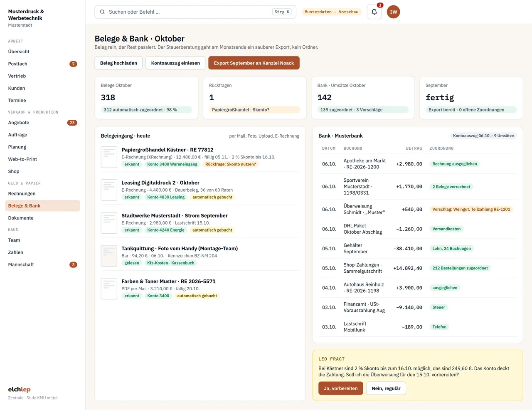Open Leasing Digitaldruck document thumbnail icon

point(109,190)
